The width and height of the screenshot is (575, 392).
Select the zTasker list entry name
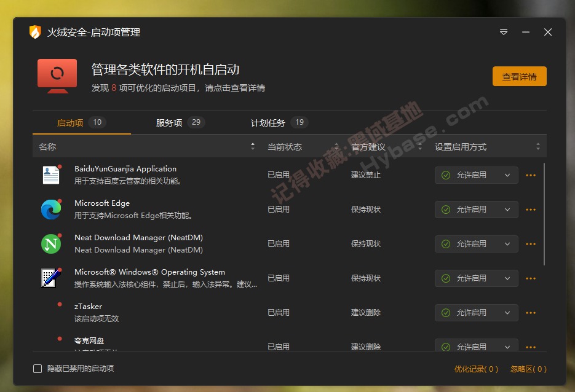coord(89,306)
